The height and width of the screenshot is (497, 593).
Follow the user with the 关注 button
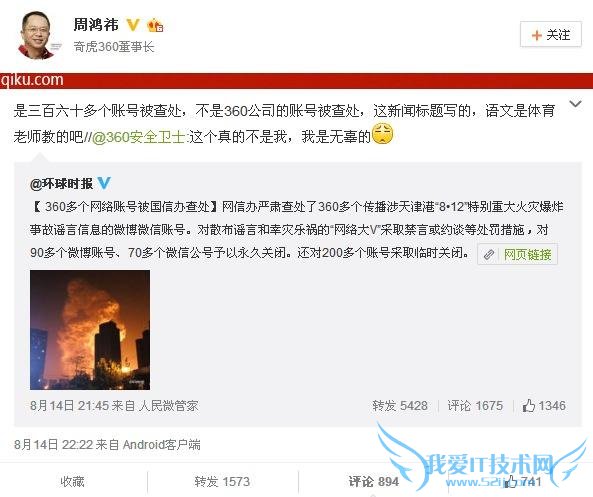pos(551,35)
